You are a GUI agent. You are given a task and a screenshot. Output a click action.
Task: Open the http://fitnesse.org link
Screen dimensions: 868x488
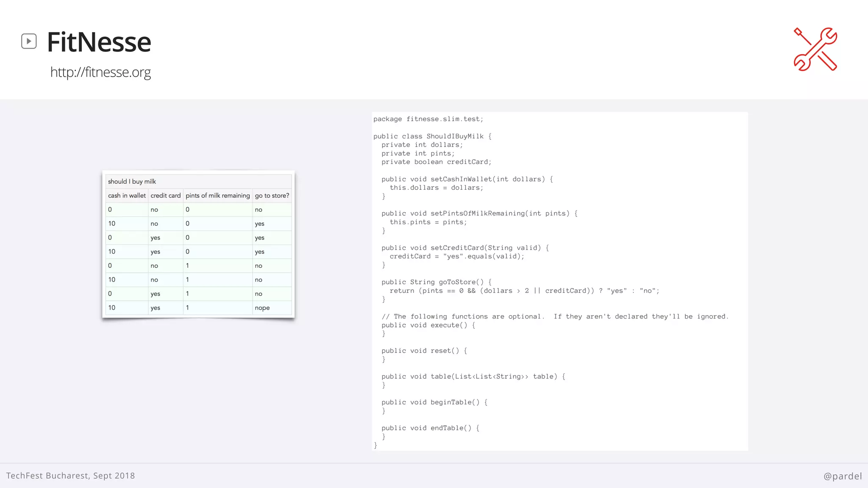pyautogui.click(x=100, y=72)
